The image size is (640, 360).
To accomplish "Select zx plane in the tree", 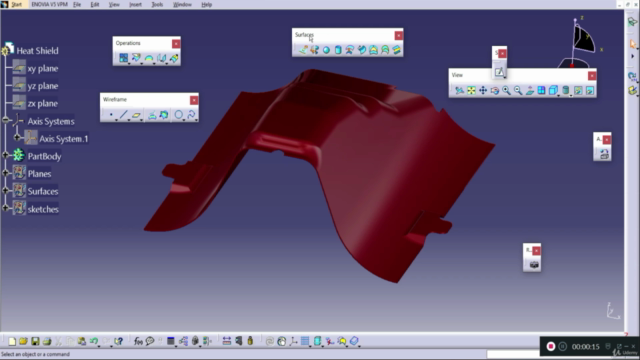I will (x=42, y=104).
